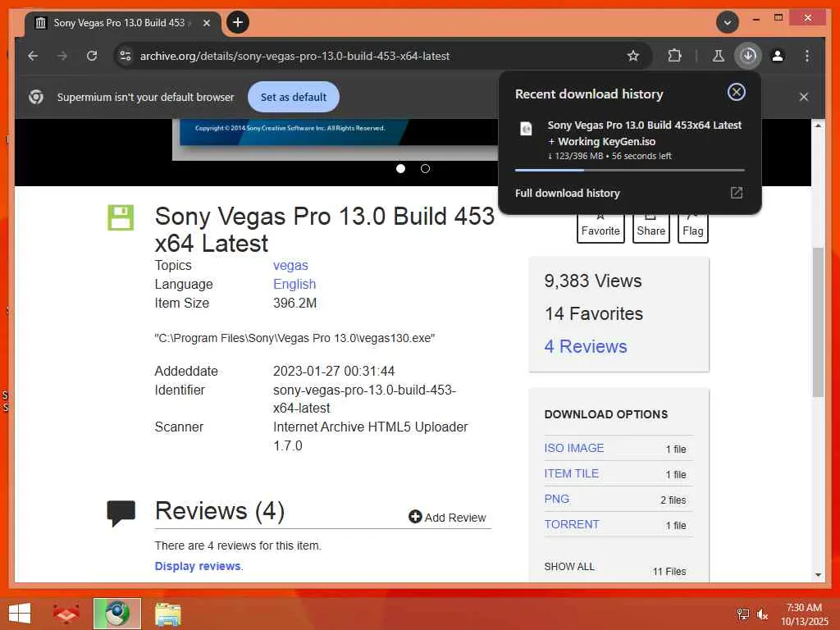Image resolution: width=840 pixels, height=630 pixels.
Task: Open the tab search dropdown arrow
Action: pyautogui.click(x=728, y=22)
